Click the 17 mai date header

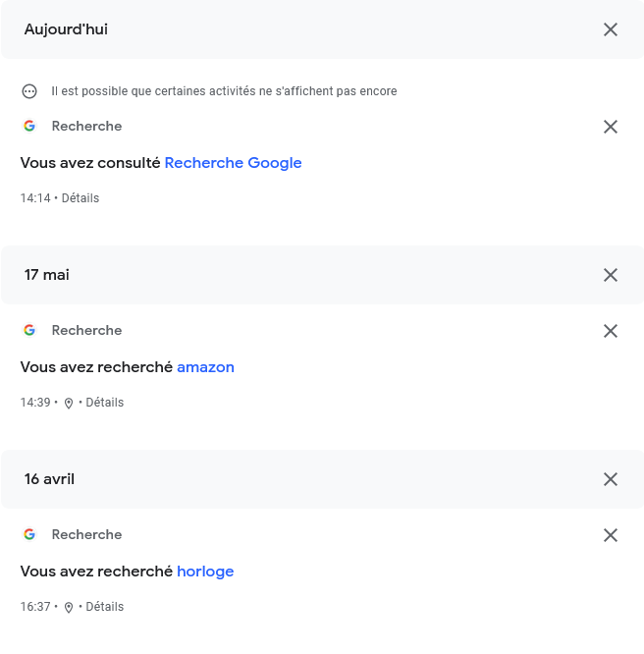[47, 275]
